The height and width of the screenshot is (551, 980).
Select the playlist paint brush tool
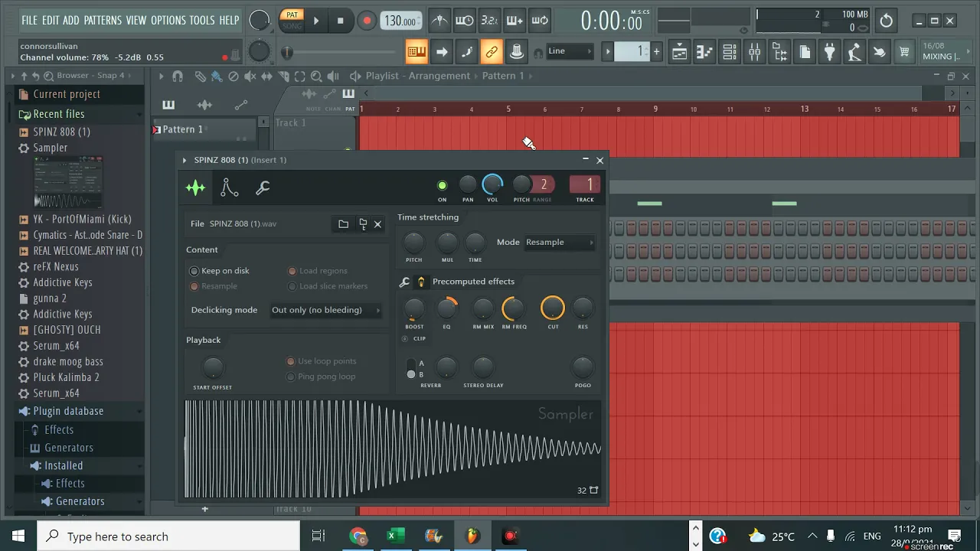[x=217, y=76]
